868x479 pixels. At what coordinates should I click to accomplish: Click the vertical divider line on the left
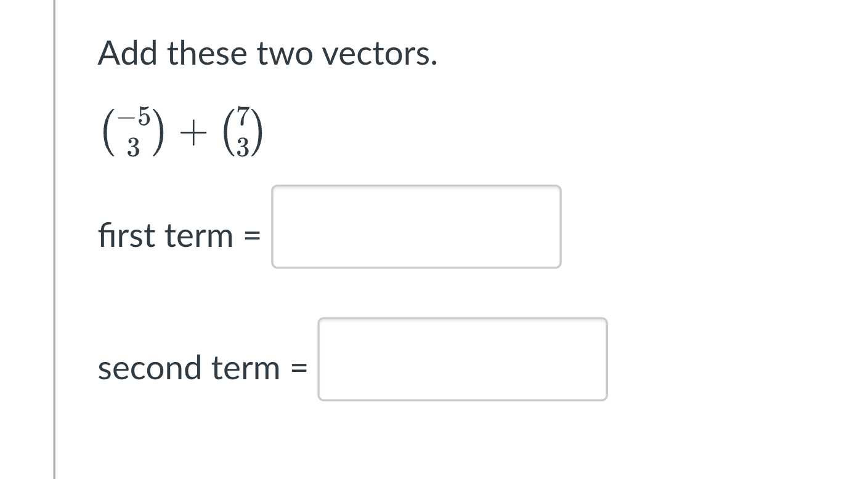pyautogui.click(x=54, y=240)
